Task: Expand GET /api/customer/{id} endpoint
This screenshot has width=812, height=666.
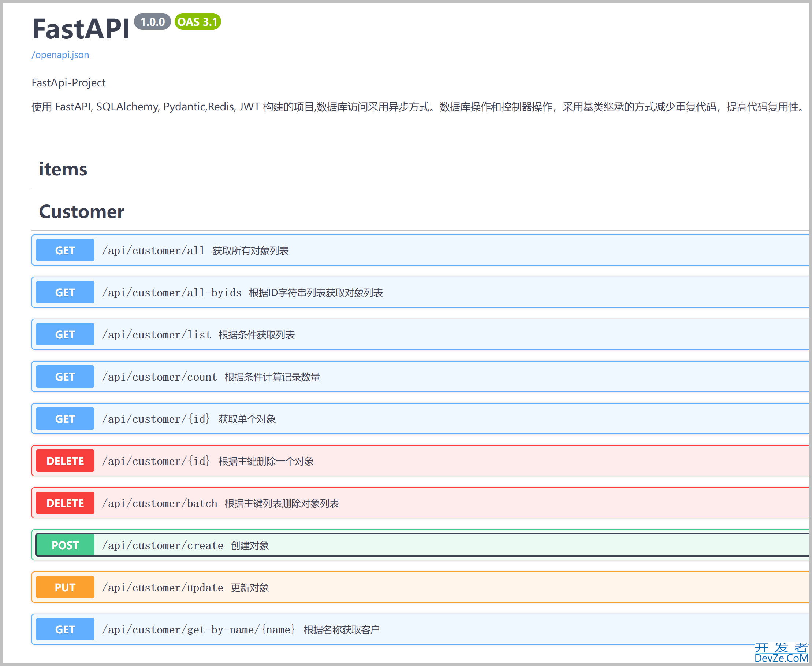Action: pyautogui.click(x=156, y=419)
